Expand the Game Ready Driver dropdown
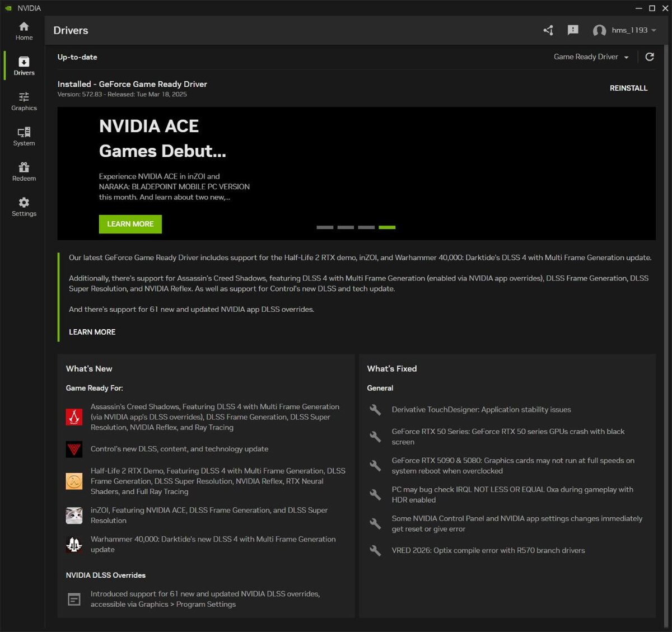 [x=591, y=57]
